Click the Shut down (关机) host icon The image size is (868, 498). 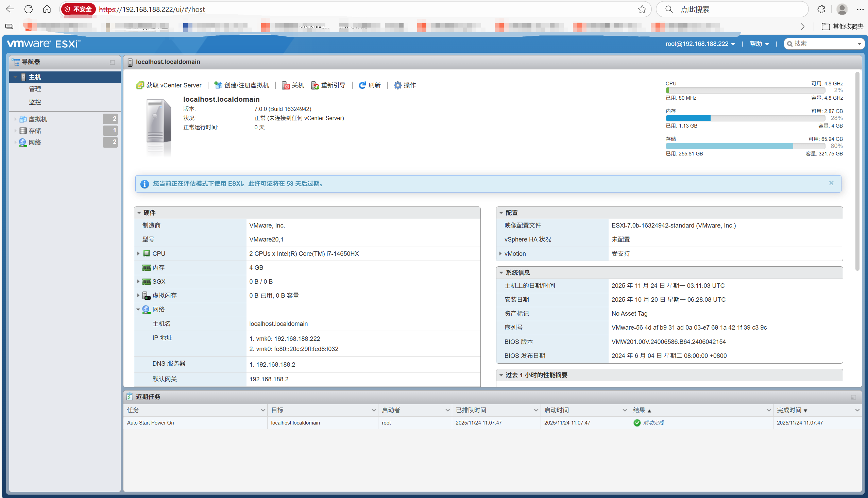(x=286, y=85)
